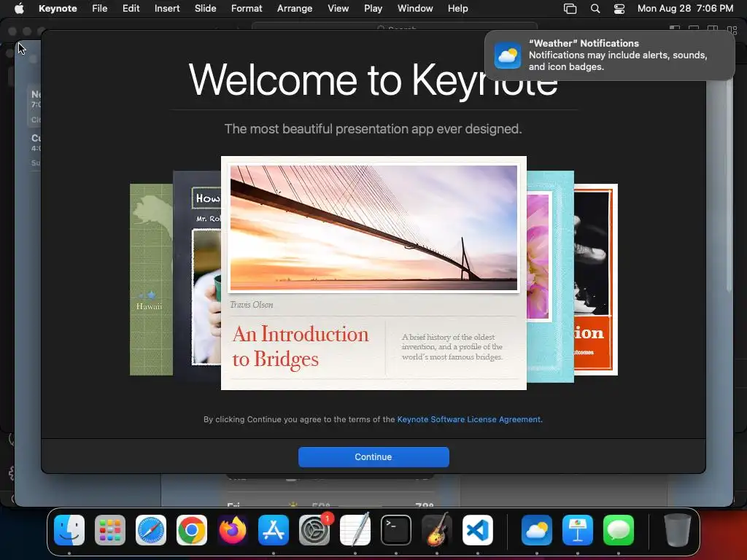This screenshot has width=747, height=560.
Task: Open Messages from the Dock
Action: tap(619, 530)
